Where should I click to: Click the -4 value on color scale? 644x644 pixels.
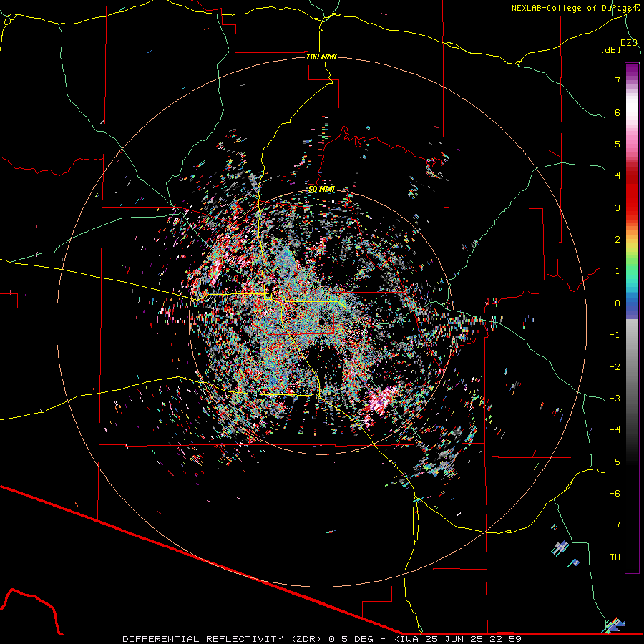pos(615,430)
